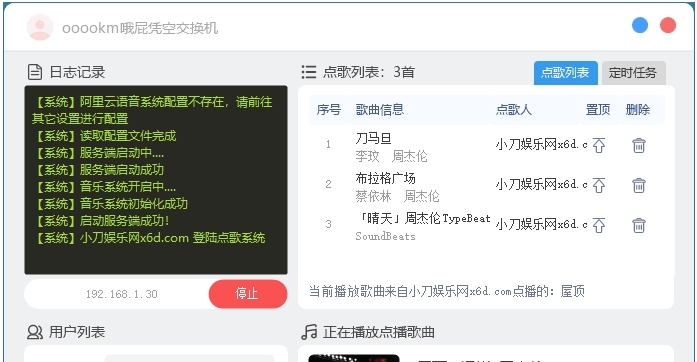Click the user avatar icon in title bar

pyautogui.click(x=40, y=27)
